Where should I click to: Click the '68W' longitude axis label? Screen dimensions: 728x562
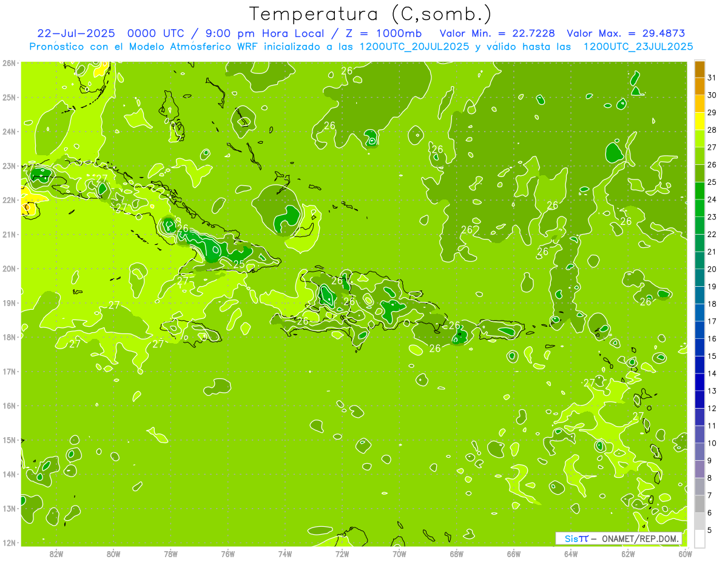[x=457, y=554]
